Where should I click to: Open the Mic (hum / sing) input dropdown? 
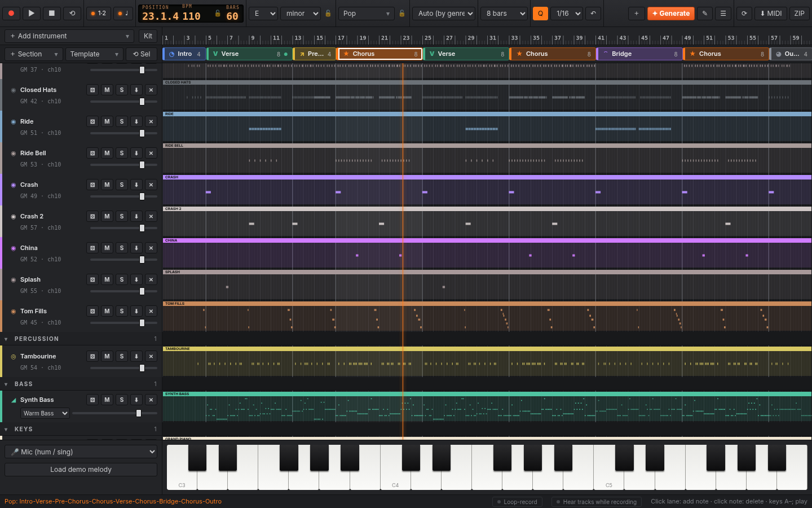pyautogui.click(x=81, y=452)
